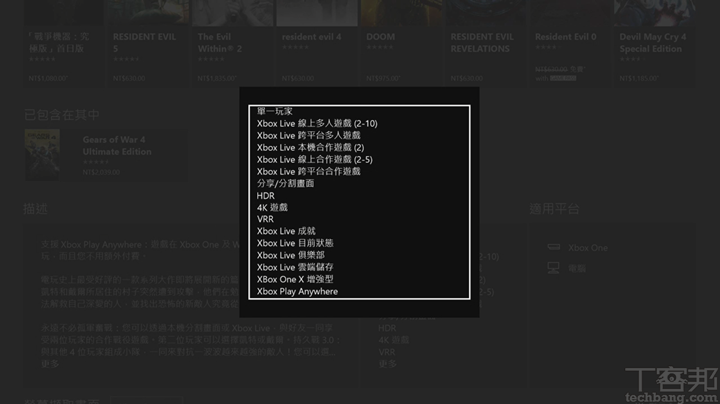Click the PC monitor platform icon
The image size is (720, 404).
pyautogui.click(x=553, y=268)
